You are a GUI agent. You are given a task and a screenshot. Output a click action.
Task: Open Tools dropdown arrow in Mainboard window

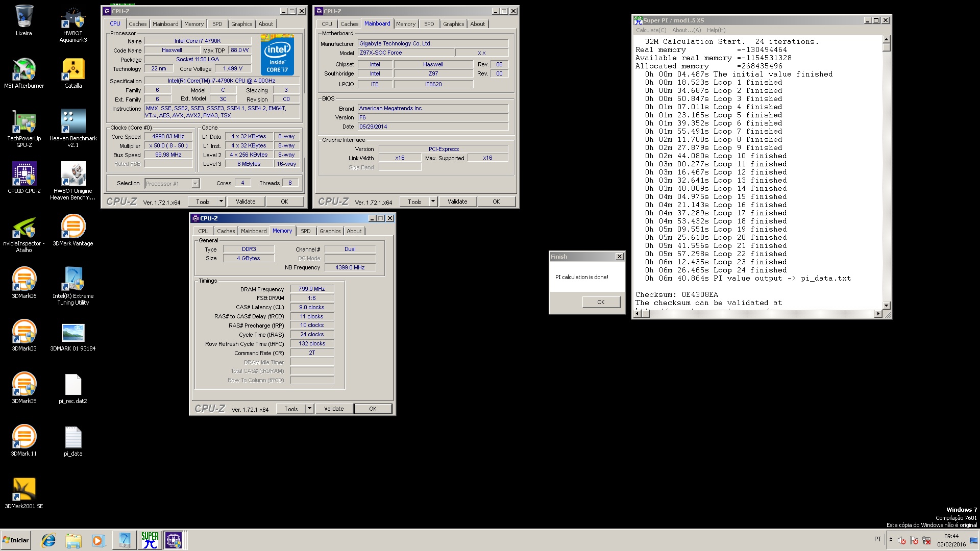pos(433,202)
